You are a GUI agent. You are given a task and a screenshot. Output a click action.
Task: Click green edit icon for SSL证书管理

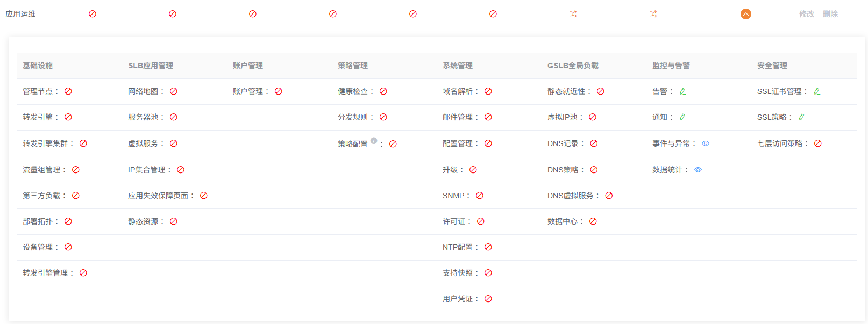[x=817, y=91]
